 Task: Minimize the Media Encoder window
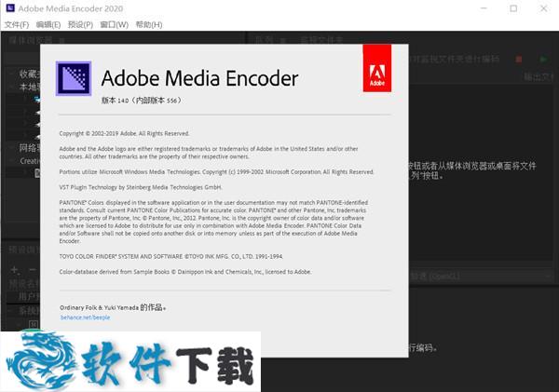tap(484, 8)
